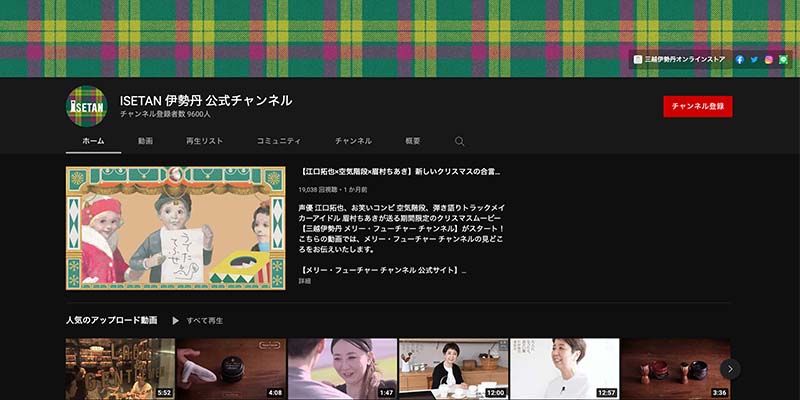The height and width of the screenshot is (400, 800).
Task: Click the すべて再生 play all link
Action: (205, 321)
